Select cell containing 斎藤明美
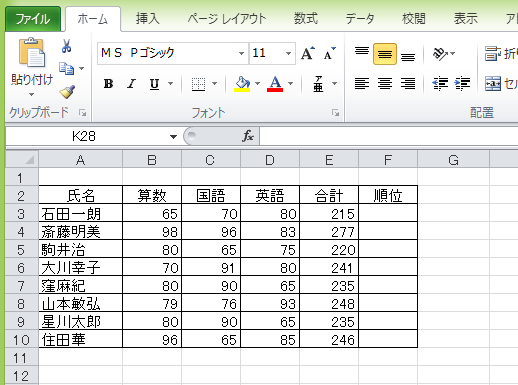 (x=81, y=232)
